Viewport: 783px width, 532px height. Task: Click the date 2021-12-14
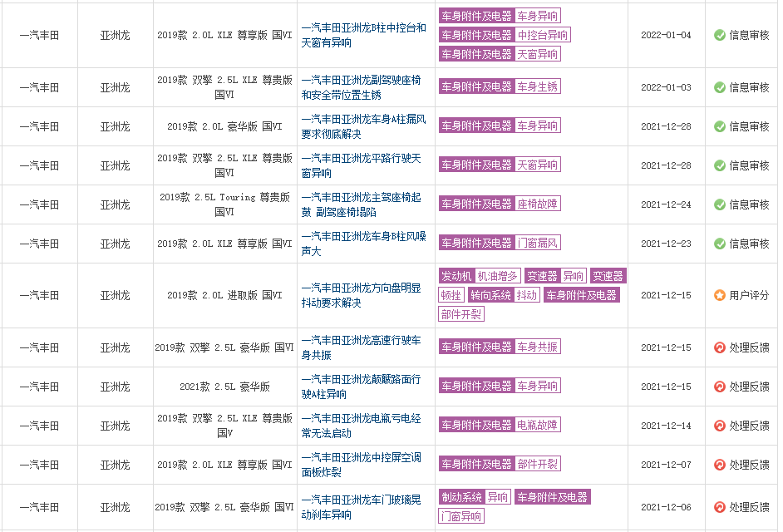[x=666, y=426]
